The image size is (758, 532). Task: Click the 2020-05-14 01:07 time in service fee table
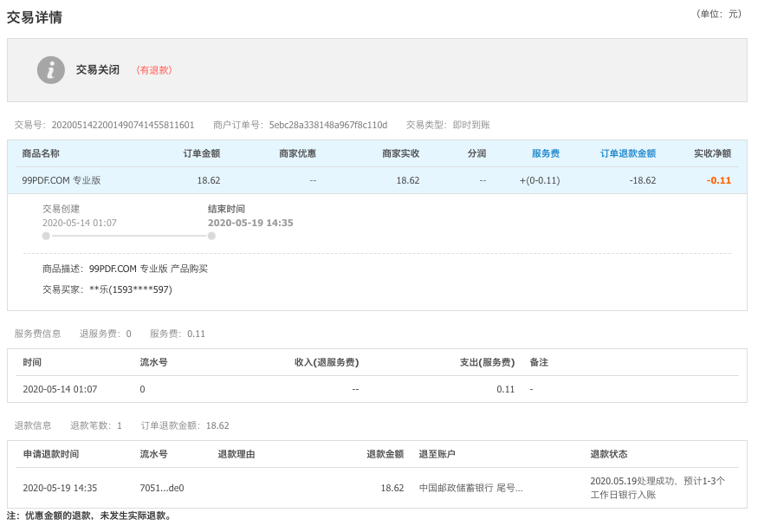[60, 389]
